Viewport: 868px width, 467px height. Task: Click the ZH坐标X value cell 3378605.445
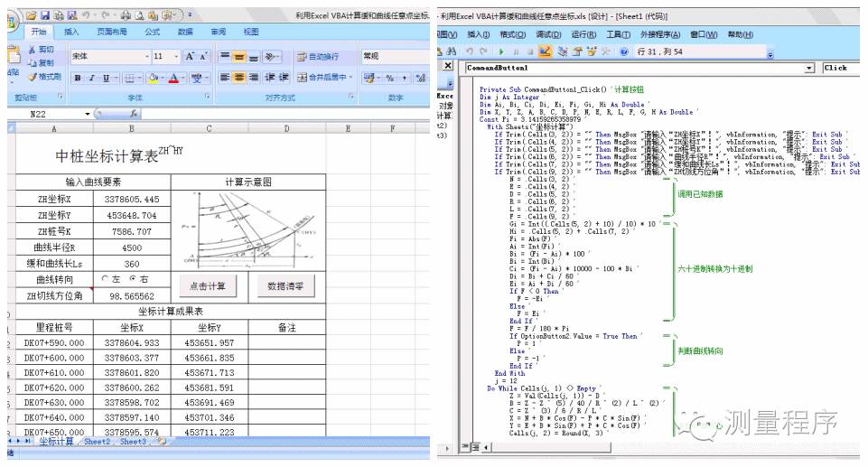click(x=132, y=200)
